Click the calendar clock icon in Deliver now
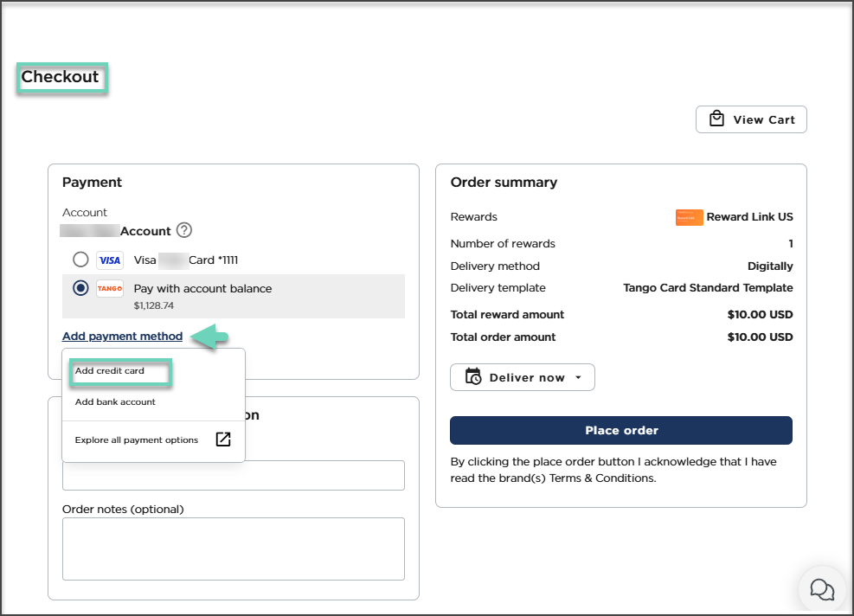The height and width of the screenshot is (616, 854). 473,377
